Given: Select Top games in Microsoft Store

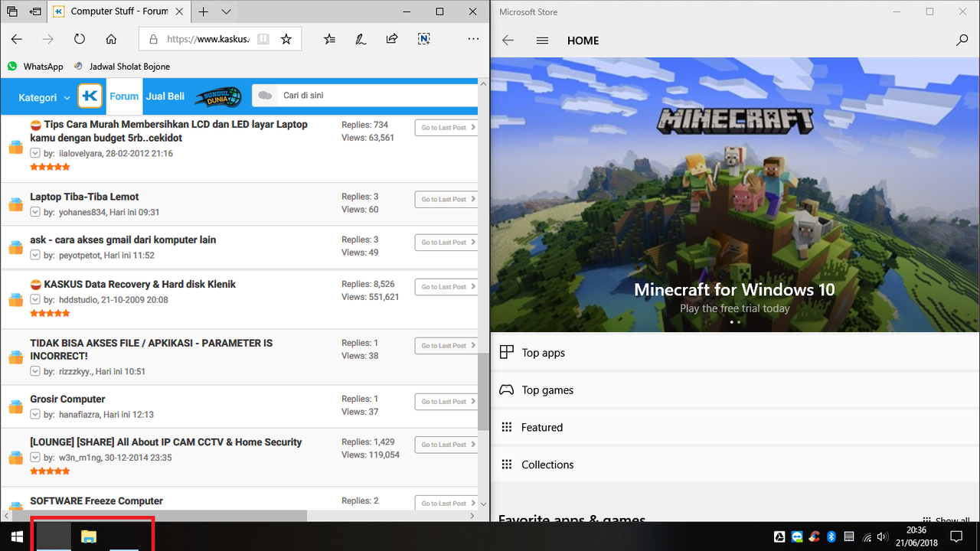Looking at the screenshot, I should [x=735, y=390].
